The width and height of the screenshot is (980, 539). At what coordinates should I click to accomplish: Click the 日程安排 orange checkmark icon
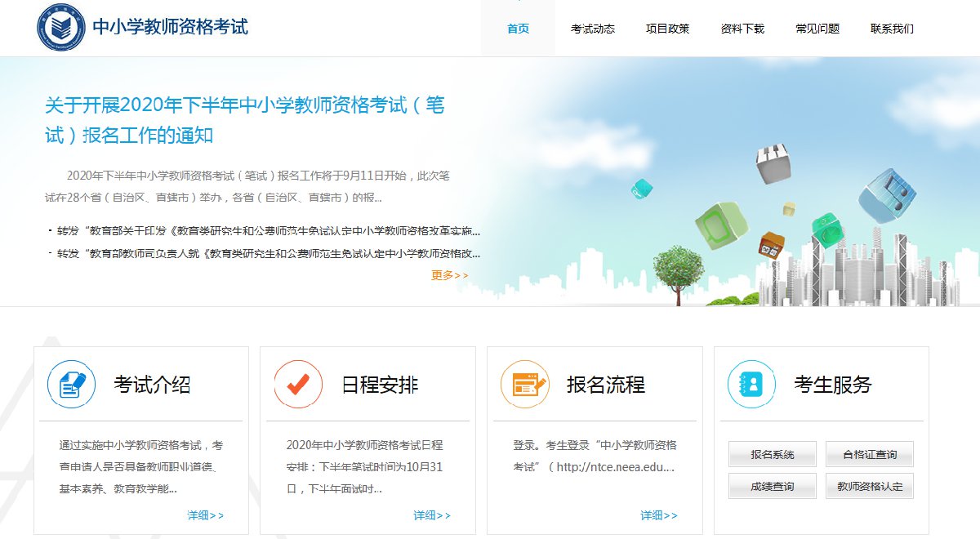tap(298, 384)
